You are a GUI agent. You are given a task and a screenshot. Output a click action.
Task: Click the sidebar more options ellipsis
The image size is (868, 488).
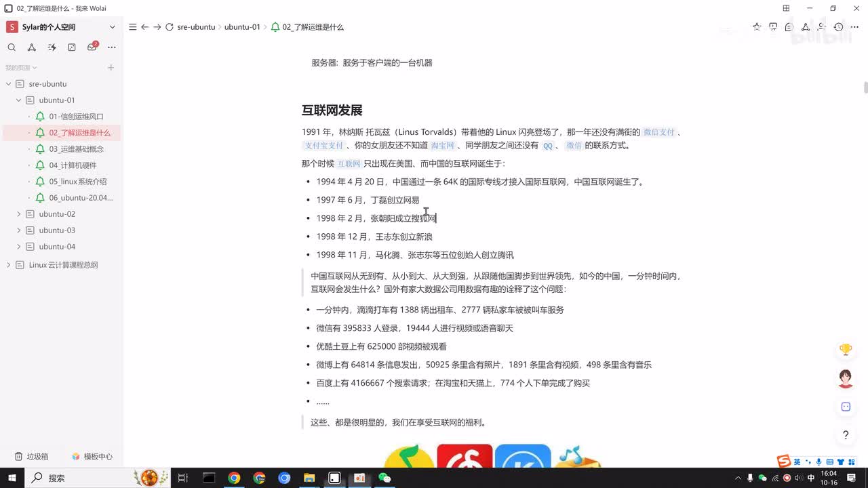click(x=112, y=47)
